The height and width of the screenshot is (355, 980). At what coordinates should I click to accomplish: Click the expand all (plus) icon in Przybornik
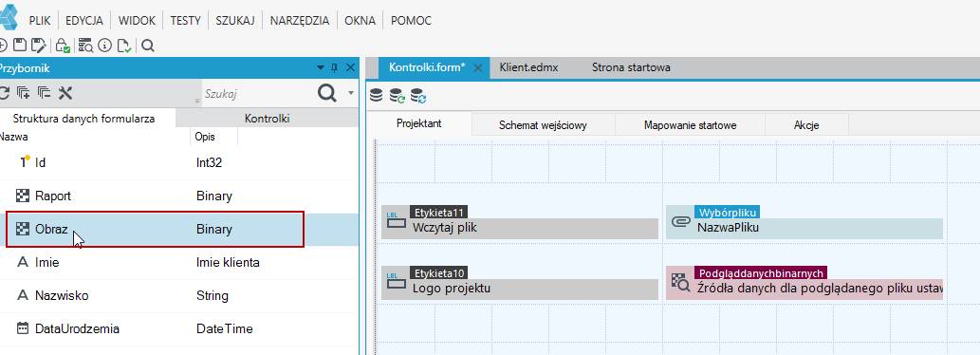coord(24,93)
